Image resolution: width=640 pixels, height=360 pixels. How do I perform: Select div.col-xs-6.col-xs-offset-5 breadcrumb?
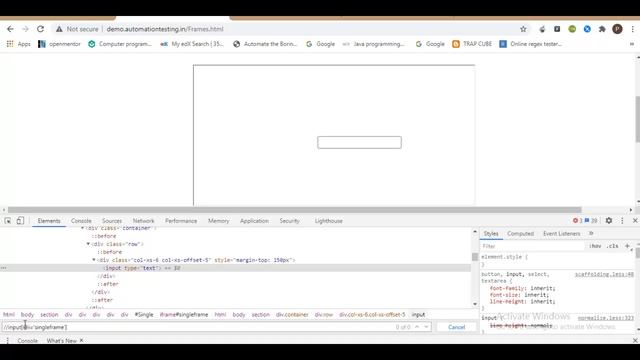pos(372,315)
